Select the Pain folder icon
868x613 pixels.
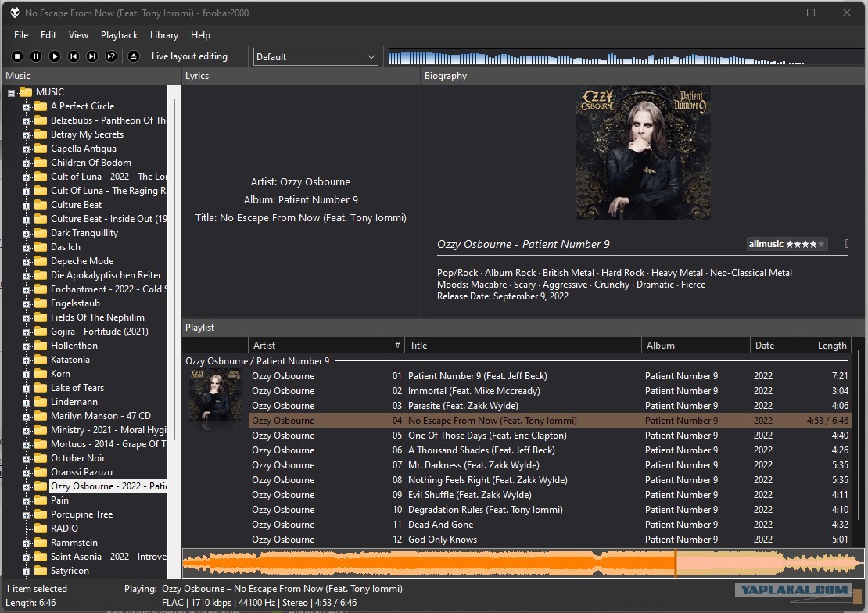click(41, 500)
